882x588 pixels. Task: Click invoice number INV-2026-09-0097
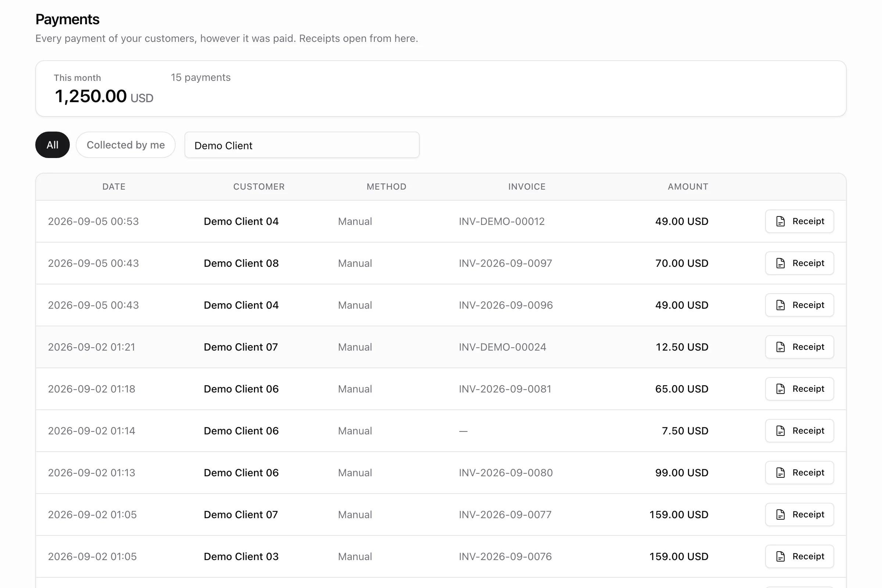(x=506, y=263)
